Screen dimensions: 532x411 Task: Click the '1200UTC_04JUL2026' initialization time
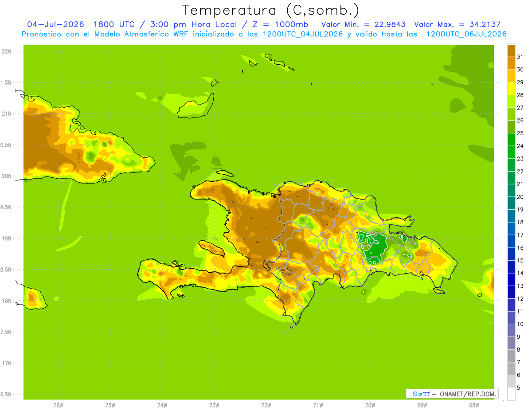click(303, 34)
